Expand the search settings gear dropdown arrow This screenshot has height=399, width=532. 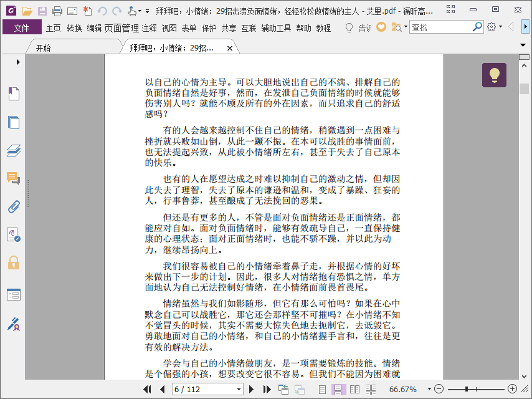[x=500, y=27]
